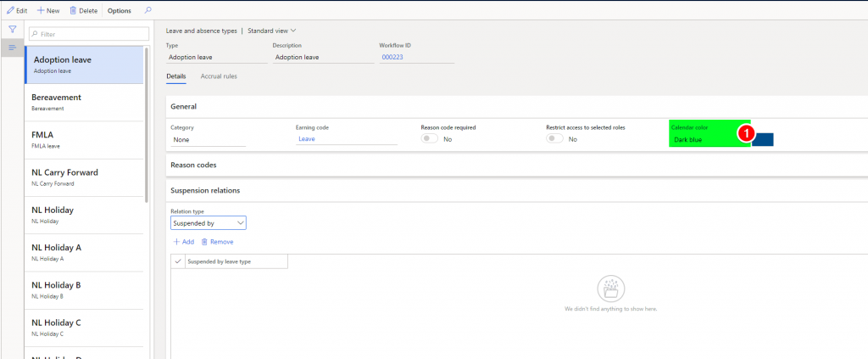868x359 pixels.
Task: Create a new record with New
Action: (x=48, y=10)
